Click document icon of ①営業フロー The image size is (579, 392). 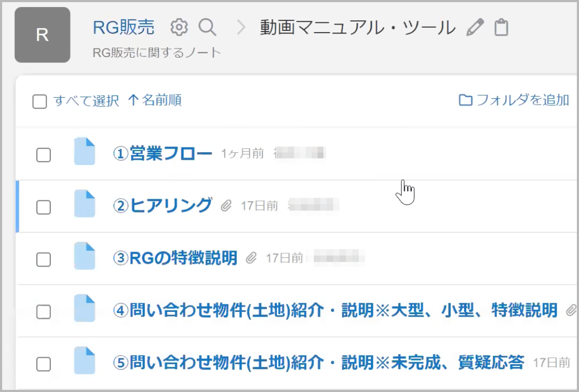84,151
